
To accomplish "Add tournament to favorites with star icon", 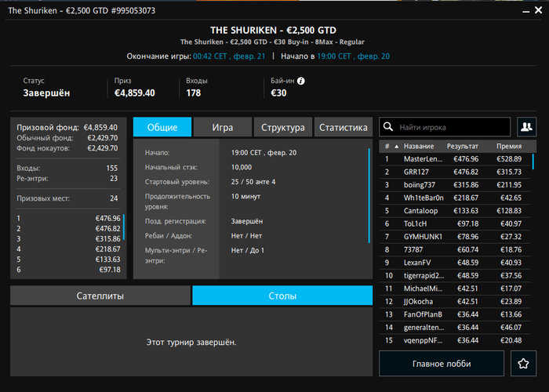I will (x=523, y=363).
